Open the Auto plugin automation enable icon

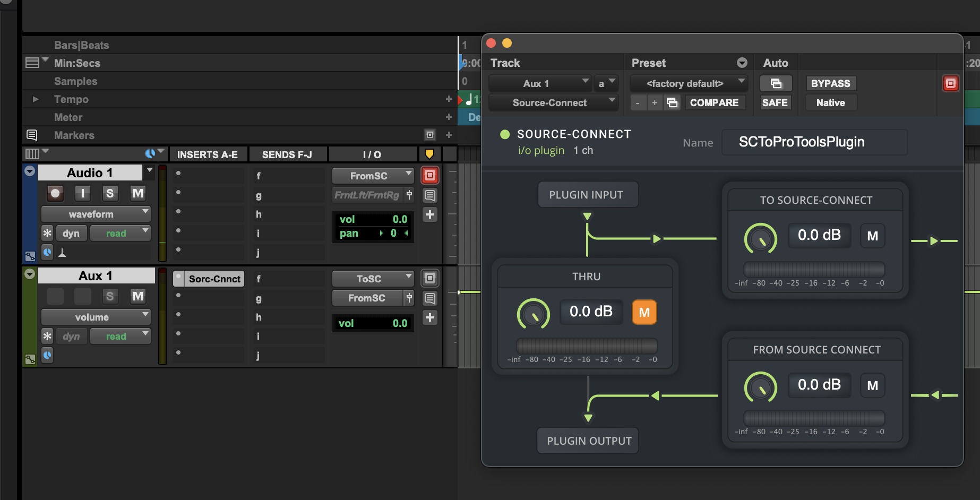click(x=776, y=83)
